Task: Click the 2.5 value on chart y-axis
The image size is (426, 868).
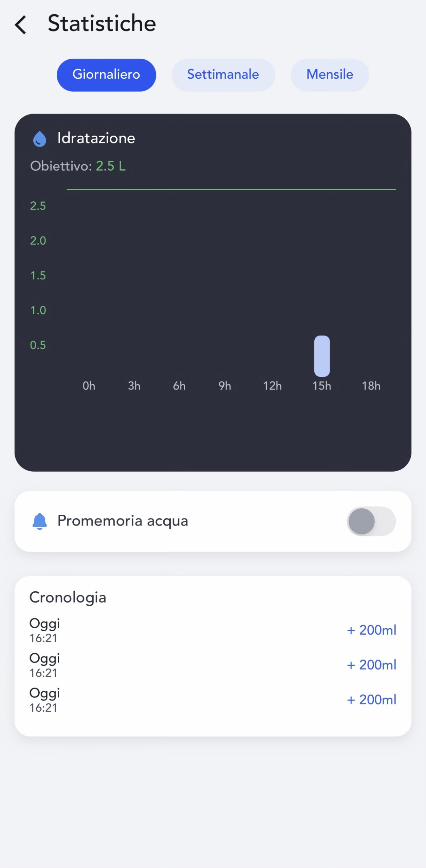Action: [38, 206]
